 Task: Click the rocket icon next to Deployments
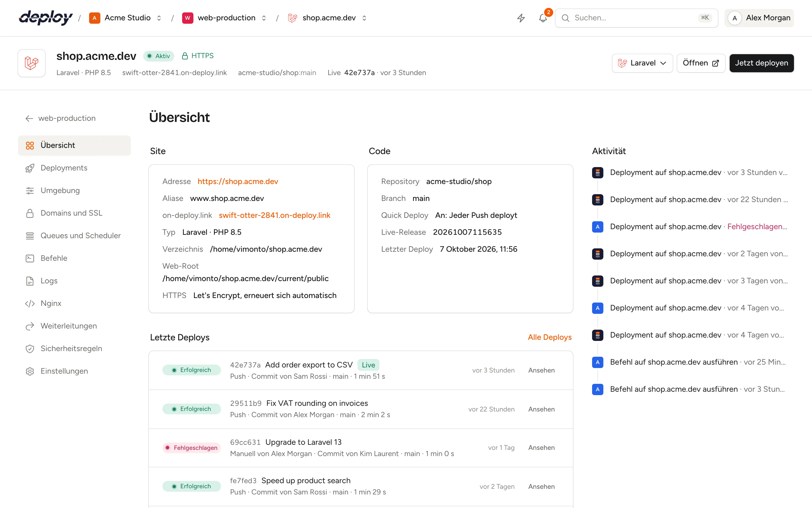coord(30,168)
